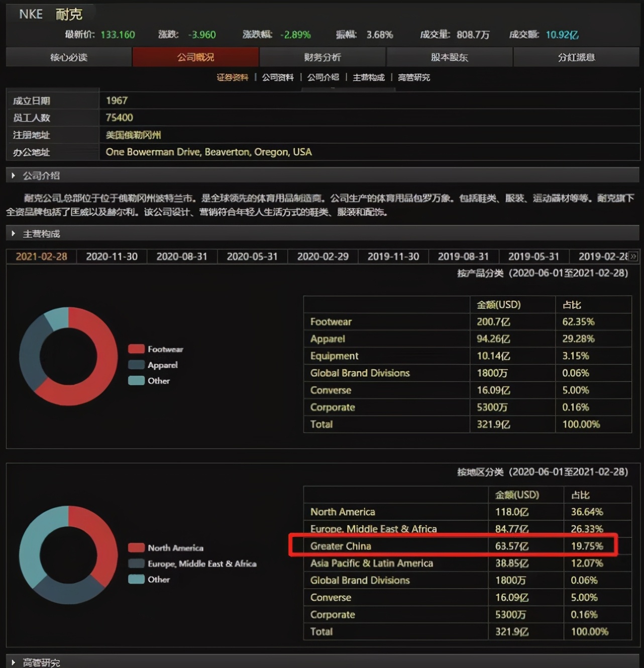Click the 金额(USD) header in product table
The height and width of the screenshot is (668, 644).
pyautogui.click(x=498, y=305)
